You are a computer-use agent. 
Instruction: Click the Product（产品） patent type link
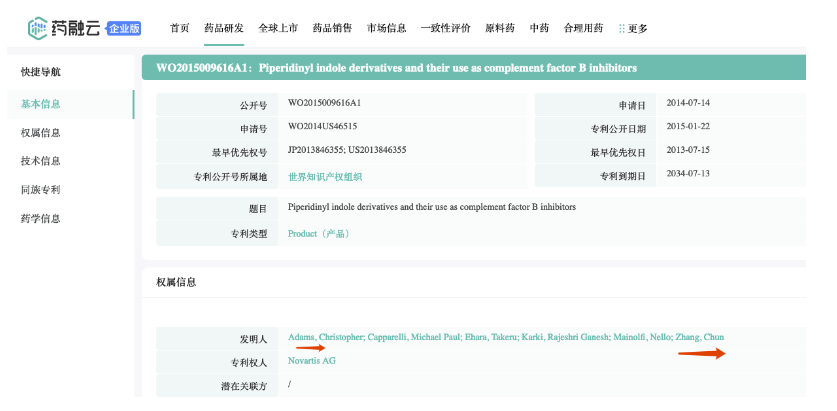click(x=319, y=234)
